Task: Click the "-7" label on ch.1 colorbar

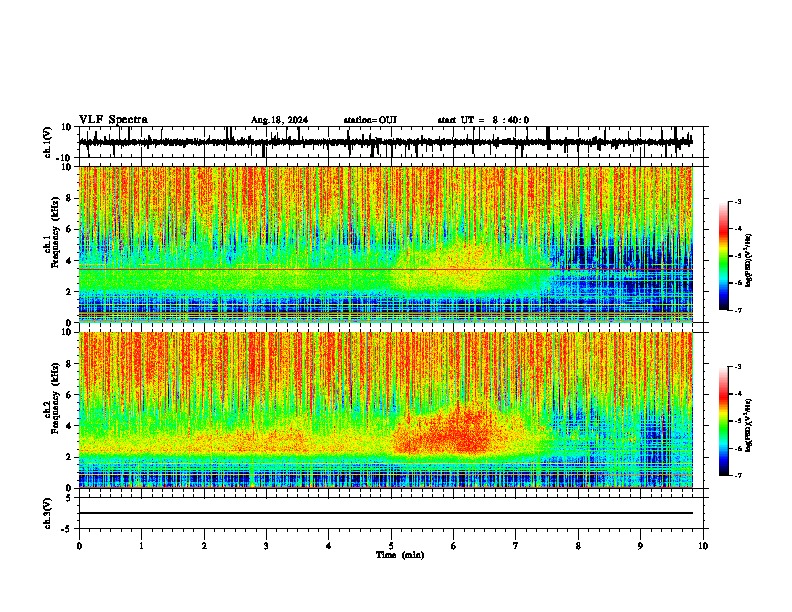Action: (x=737, y=310)
